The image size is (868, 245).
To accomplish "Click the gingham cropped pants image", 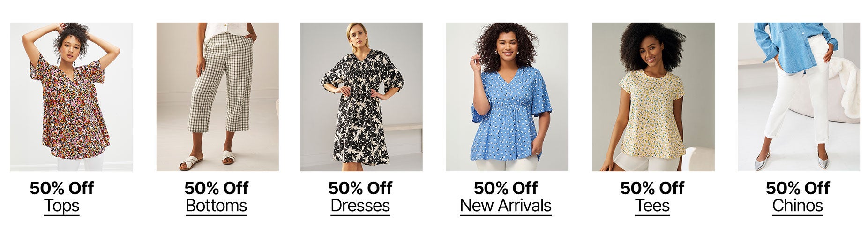I will 217,97.
